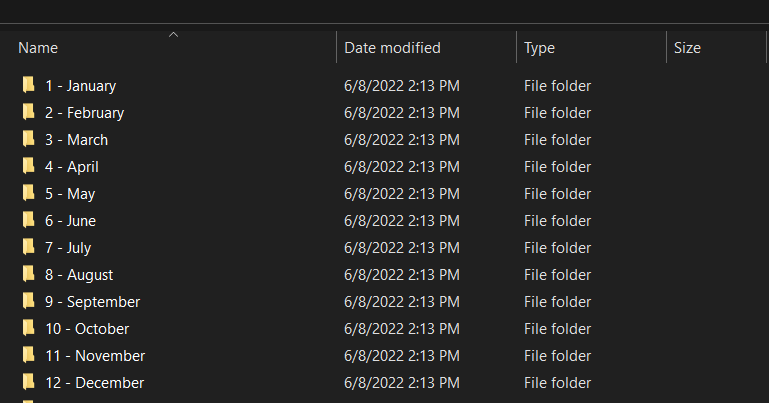The width and height of the screenshot is (769, 403).
Task: Select the 11 - November folder name
Action: click(x=95, y=356)
